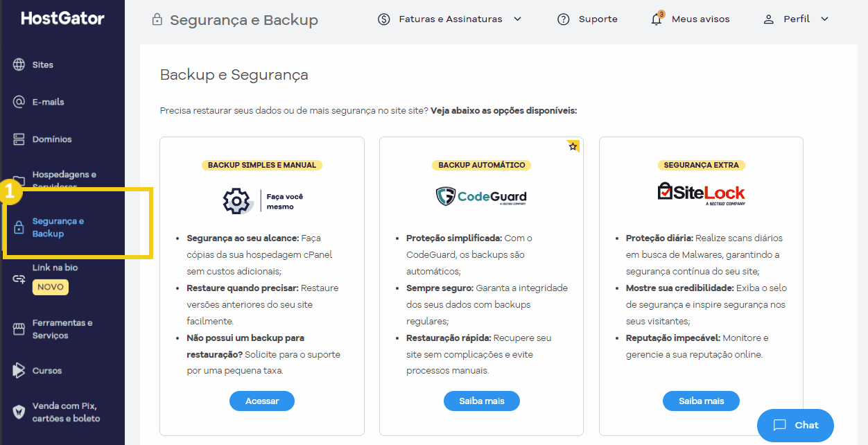Click the Perfil user icon

coord(768,19)
